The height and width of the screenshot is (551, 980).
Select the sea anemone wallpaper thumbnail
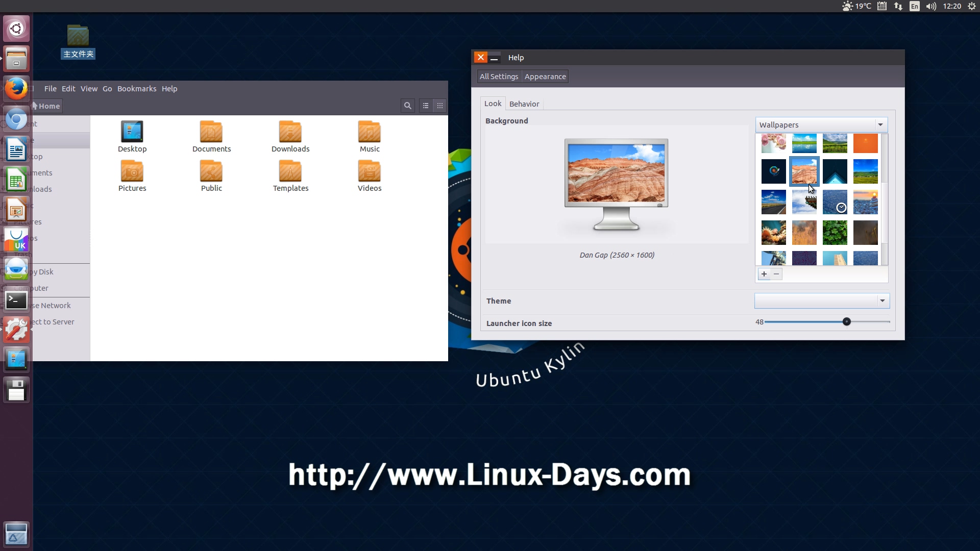pyautogui.click(x=774, y=233)
